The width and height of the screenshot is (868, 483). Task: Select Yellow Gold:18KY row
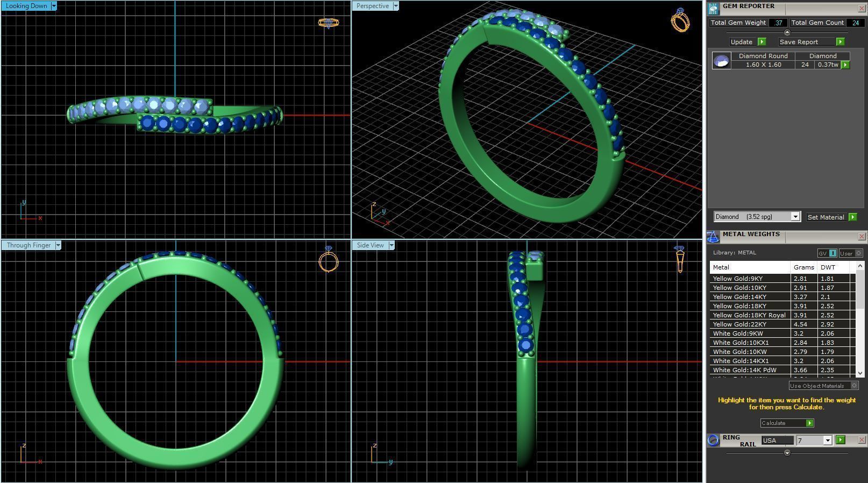(782, 306)
